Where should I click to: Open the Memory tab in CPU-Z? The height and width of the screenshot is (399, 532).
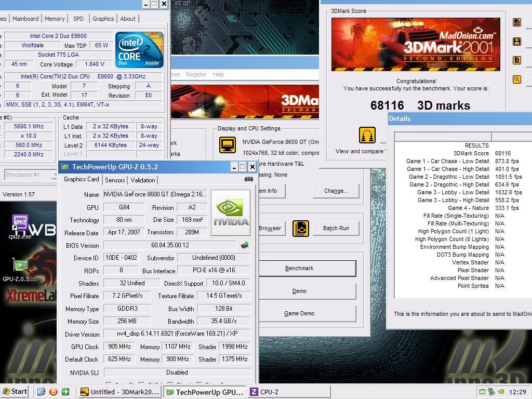pos(55,19)
